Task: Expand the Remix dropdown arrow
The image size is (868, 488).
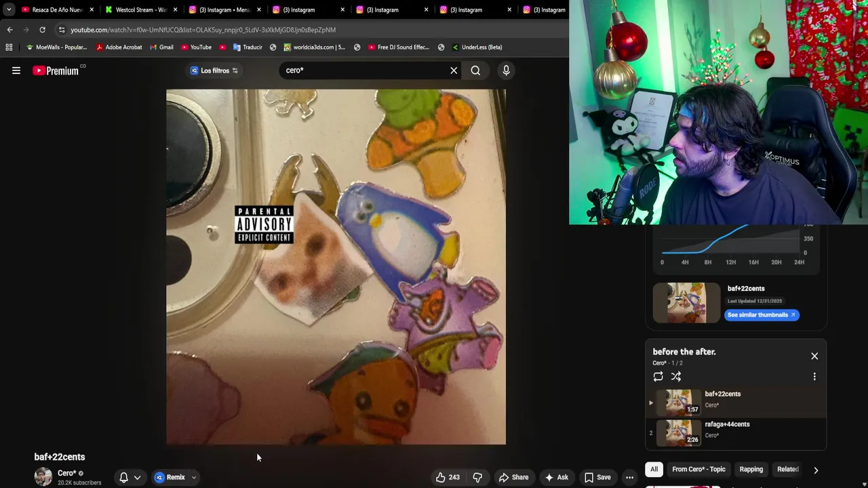Action: [193, 477]
